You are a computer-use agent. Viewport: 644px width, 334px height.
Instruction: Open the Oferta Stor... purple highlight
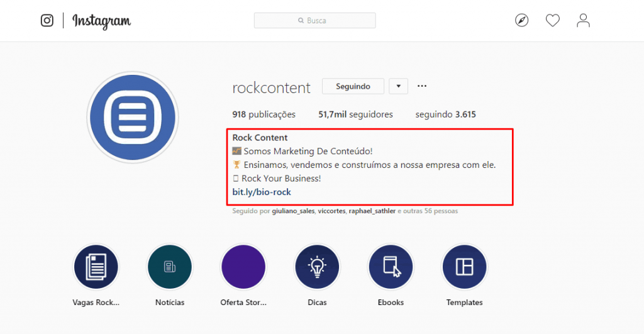(x=243, y=267)
